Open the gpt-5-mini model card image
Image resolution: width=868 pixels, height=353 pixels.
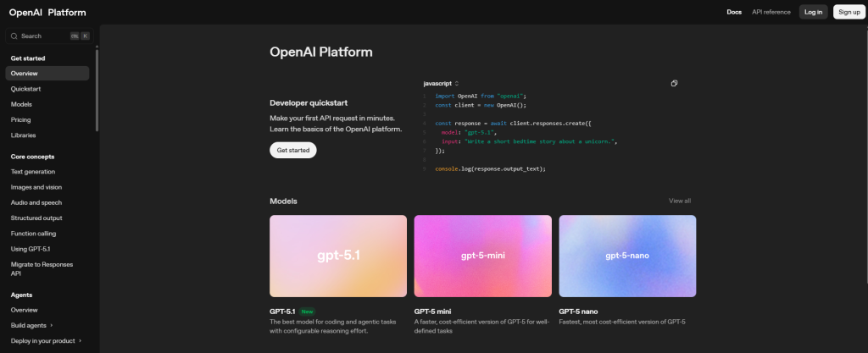click(482, 256)
